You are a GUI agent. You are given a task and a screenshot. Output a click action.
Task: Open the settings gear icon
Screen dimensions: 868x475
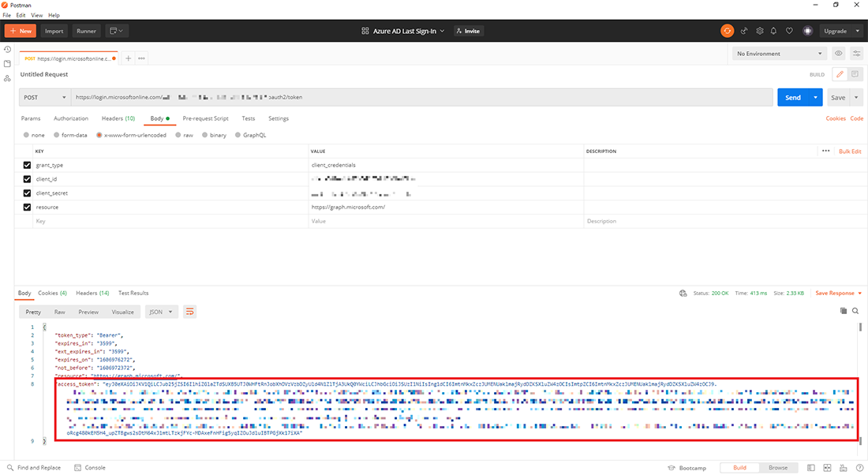[x=759, y=31]
